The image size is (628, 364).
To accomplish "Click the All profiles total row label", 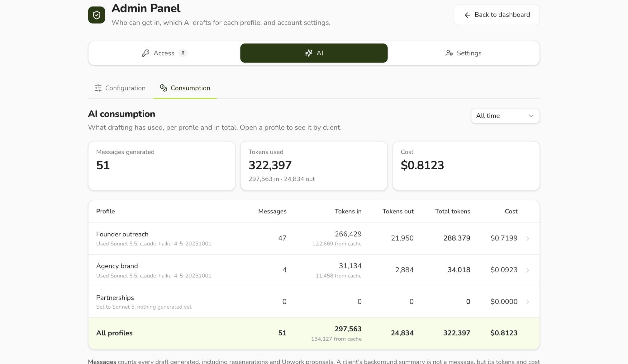I will tap(114, 333).
